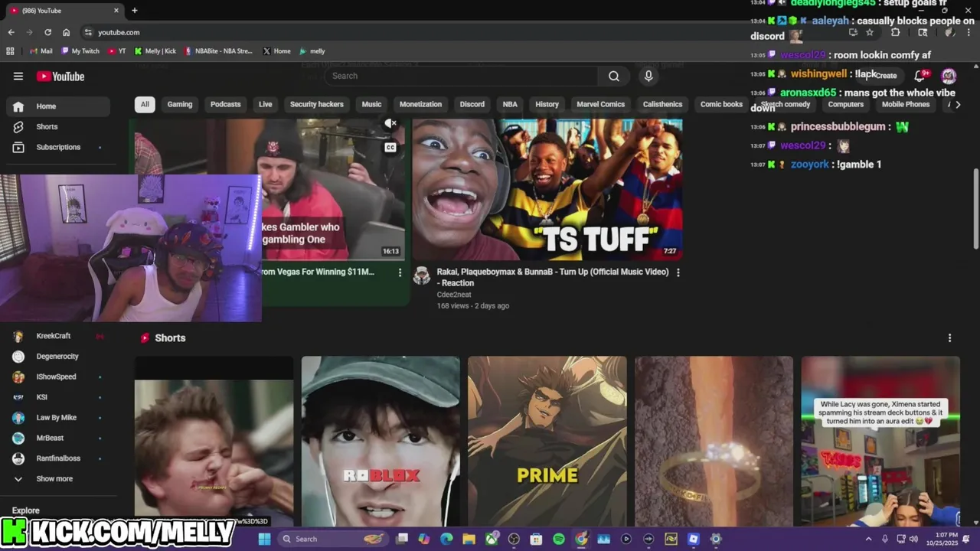Open YouTube notifications bell with 9+ badge

921,75
